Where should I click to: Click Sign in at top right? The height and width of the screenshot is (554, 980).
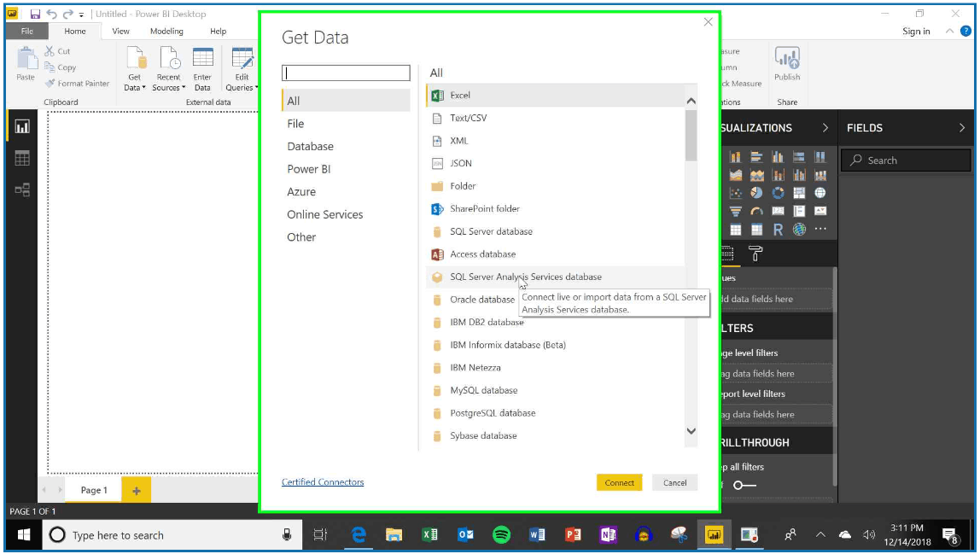click(916, 32)
